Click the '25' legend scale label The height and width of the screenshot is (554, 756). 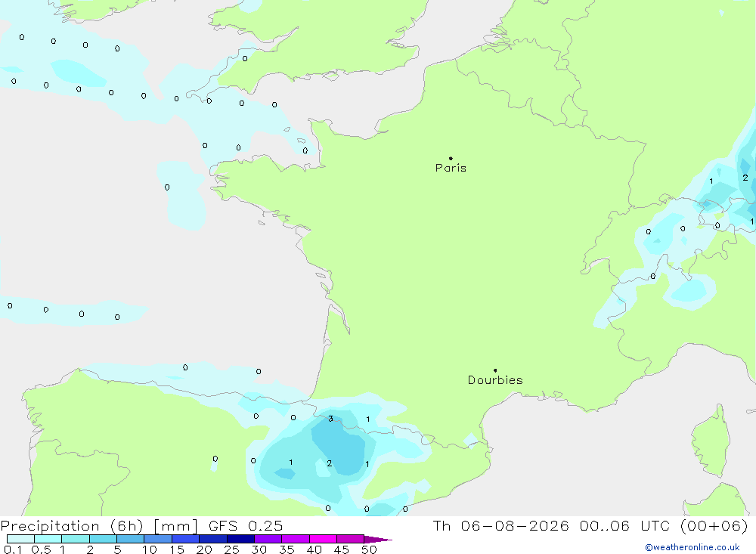point(231,549)
